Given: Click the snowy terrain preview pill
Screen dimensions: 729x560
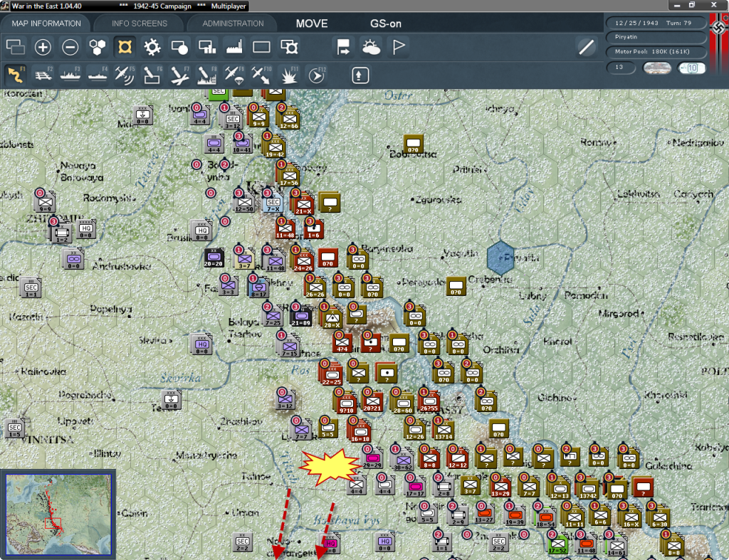Looking at the screenshot, I should coord(657,68).
